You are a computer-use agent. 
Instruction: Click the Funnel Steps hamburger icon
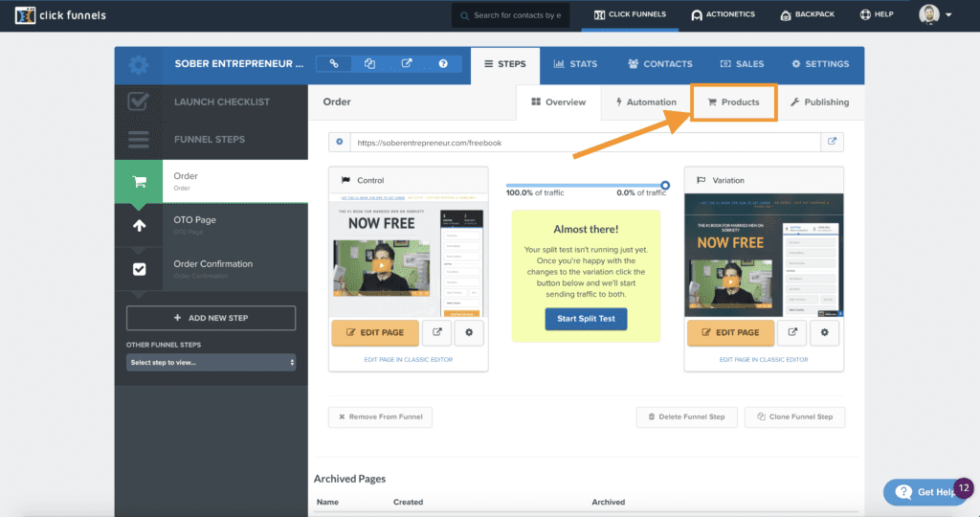pyautogui.click(x=138, y=140)
